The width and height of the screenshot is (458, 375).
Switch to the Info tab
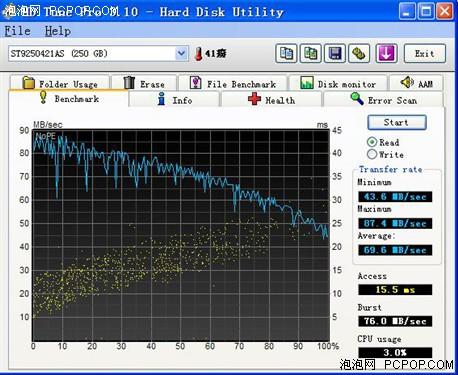[x=174, y=100]
